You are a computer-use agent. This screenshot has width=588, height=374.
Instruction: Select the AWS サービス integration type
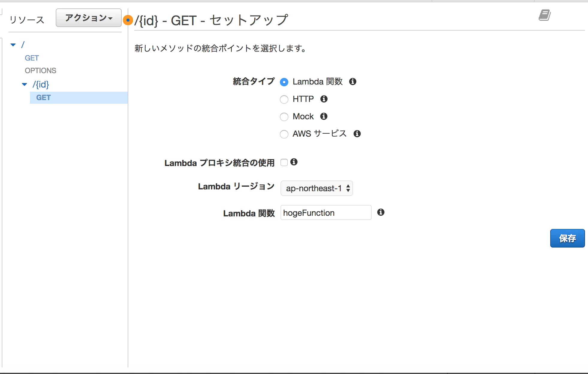tap(284, 134)
